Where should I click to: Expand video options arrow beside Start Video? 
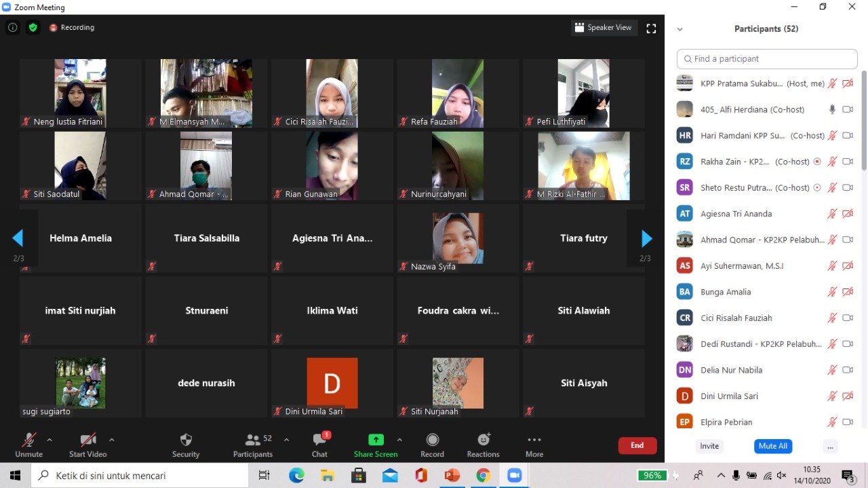[112, 440]
